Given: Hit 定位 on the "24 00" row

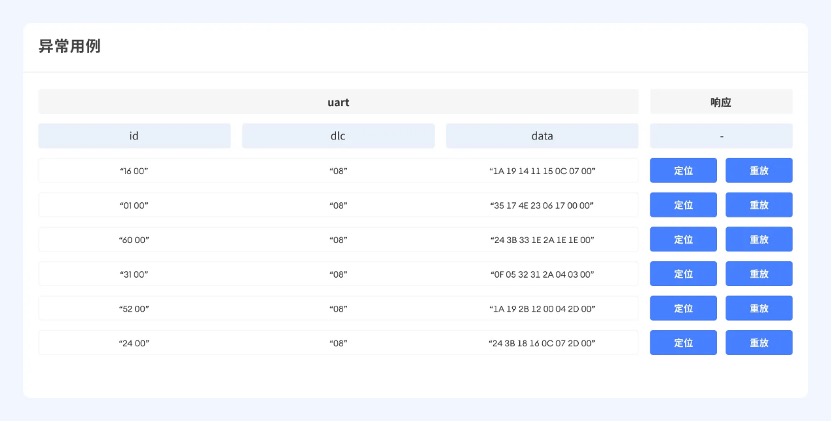Looking at the screenshot, I should tap(683, 343).
